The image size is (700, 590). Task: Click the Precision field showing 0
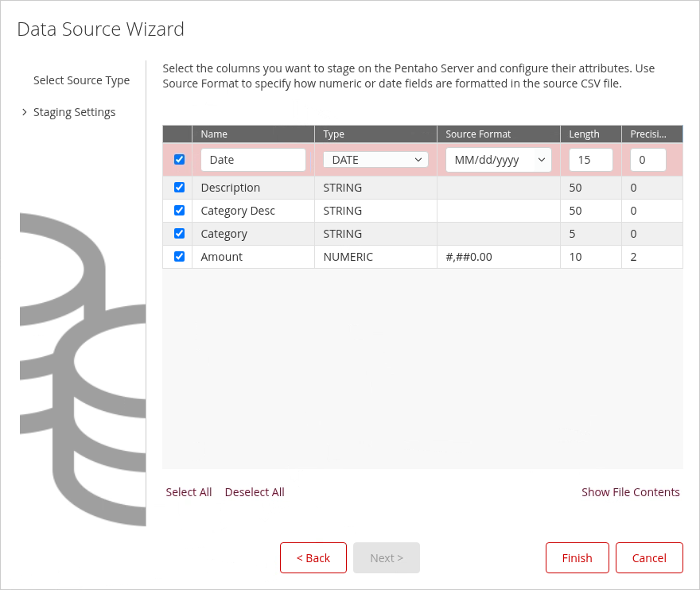647,160
